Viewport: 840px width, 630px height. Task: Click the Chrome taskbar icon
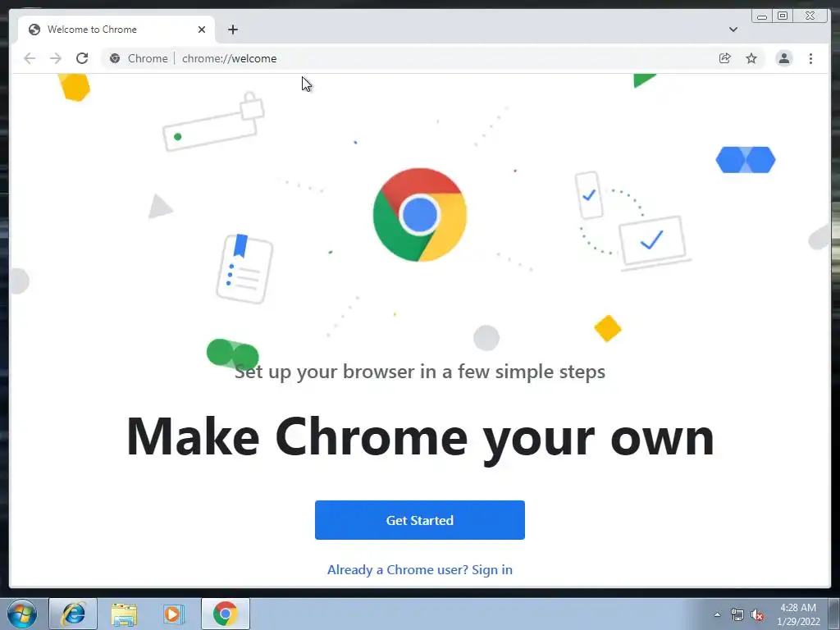226,614
